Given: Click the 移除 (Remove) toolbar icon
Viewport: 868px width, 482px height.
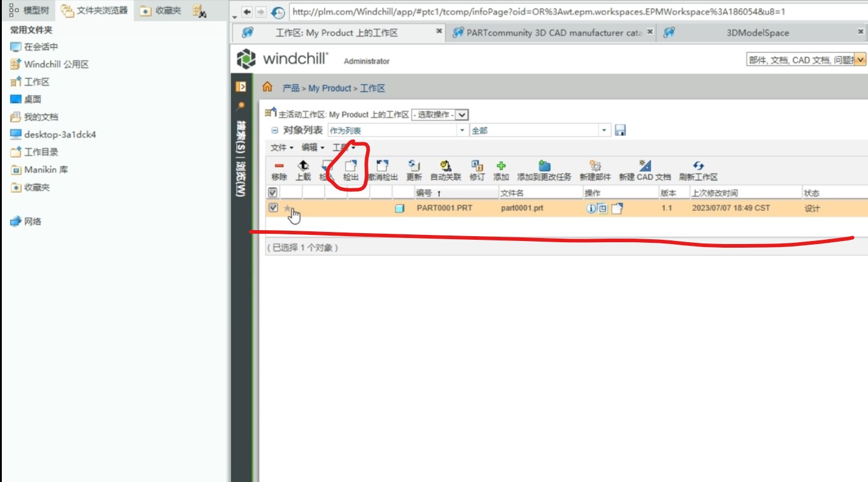Looking at the screenshot, I should (279, 165).
